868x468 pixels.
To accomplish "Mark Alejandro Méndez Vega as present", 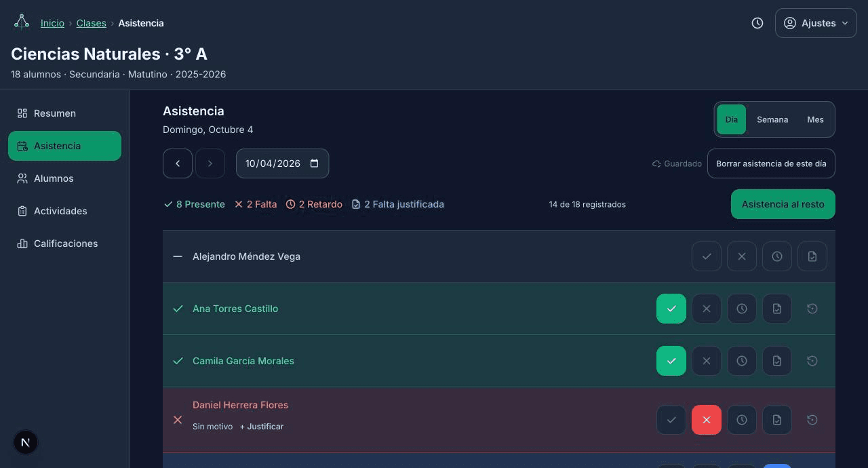I will pos(707,256).
